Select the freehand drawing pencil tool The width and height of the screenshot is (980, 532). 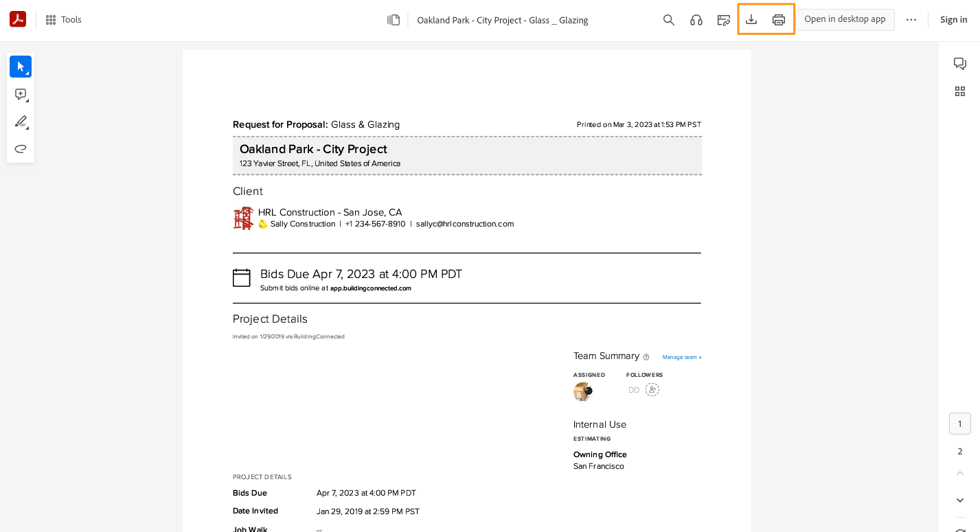pos(20,122)
